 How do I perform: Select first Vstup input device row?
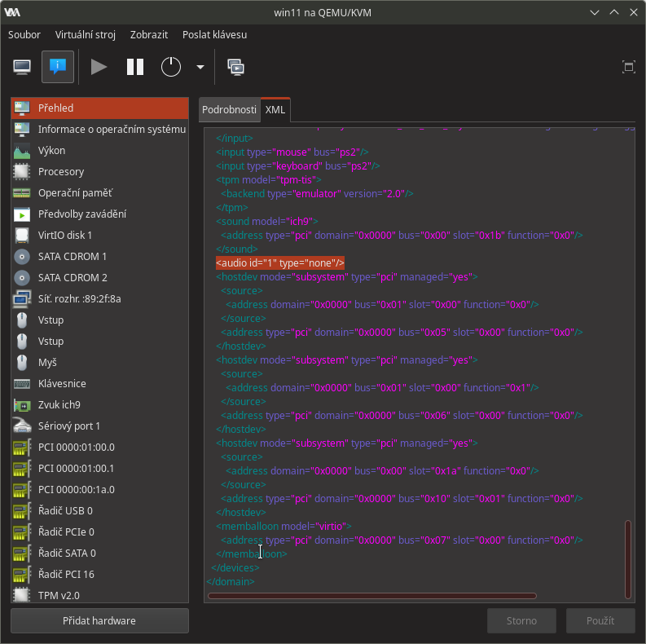point(99,320)
